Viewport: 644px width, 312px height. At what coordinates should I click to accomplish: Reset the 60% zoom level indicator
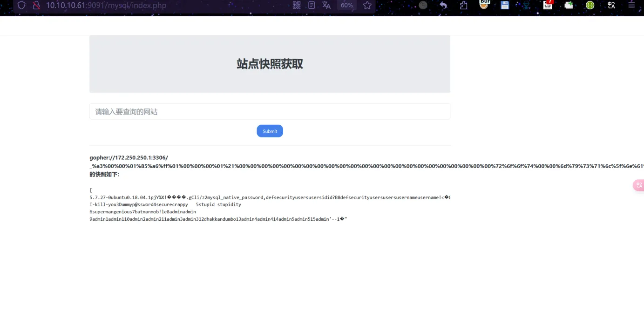tap(346, 5)
